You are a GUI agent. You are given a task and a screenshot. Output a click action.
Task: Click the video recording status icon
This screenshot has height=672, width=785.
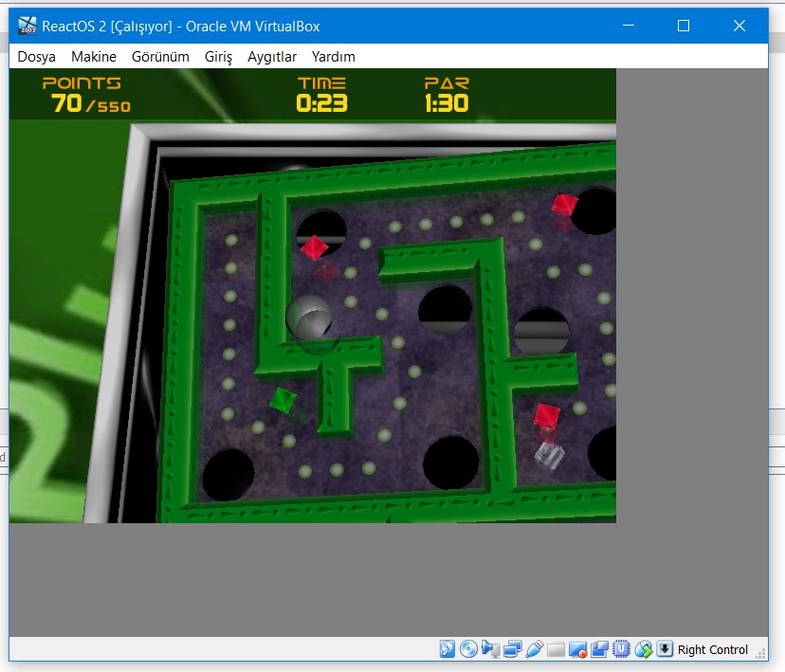577,649
